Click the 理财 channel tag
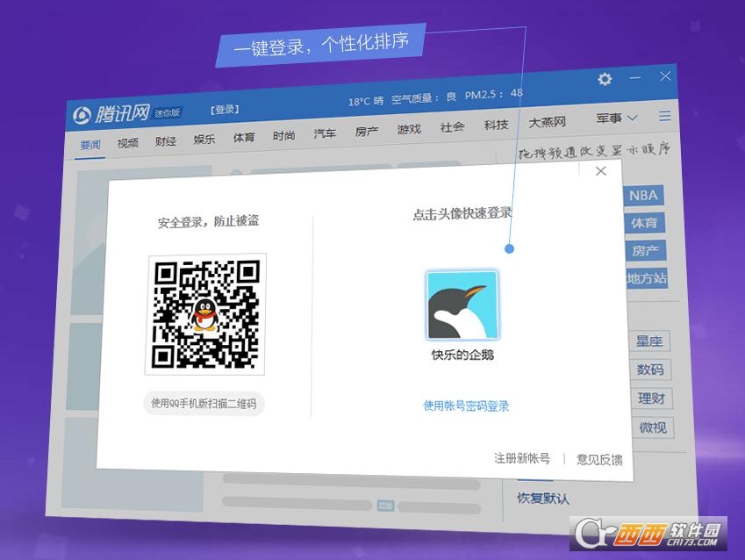Screen dimensions: 745x560 652,398
